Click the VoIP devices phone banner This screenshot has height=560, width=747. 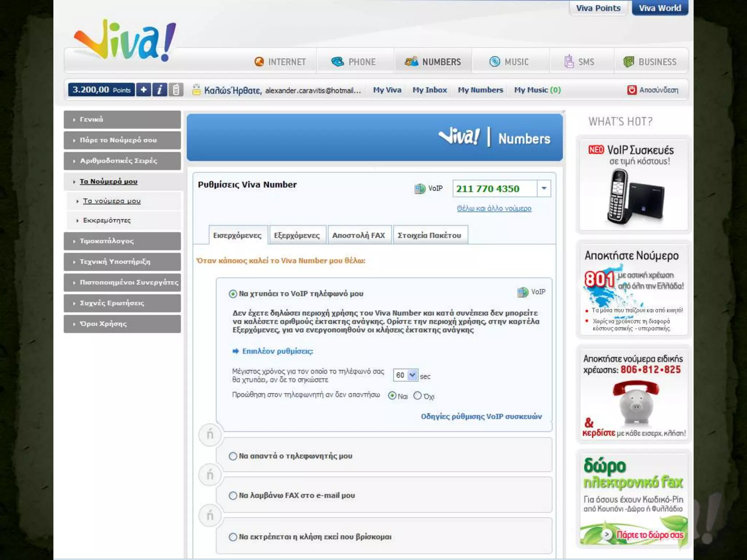(633, 186)
